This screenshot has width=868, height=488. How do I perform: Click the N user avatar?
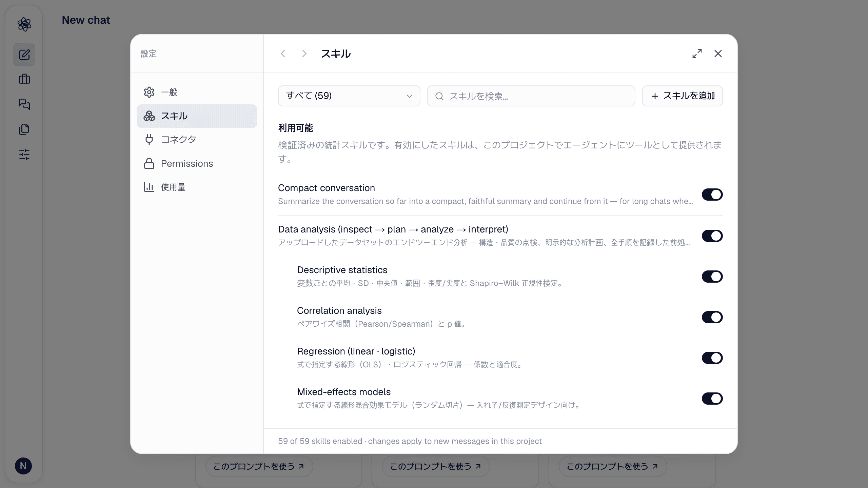coord(23,466)
